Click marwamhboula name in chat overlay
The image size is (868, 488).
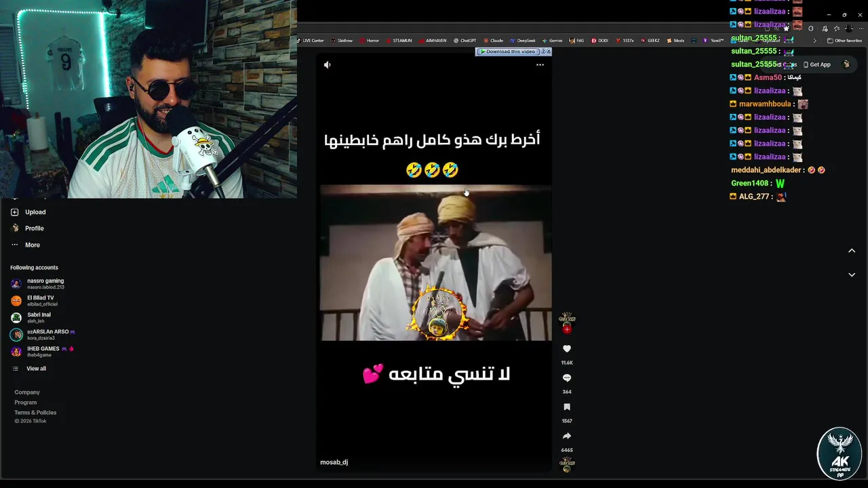(x=765, y=104)
